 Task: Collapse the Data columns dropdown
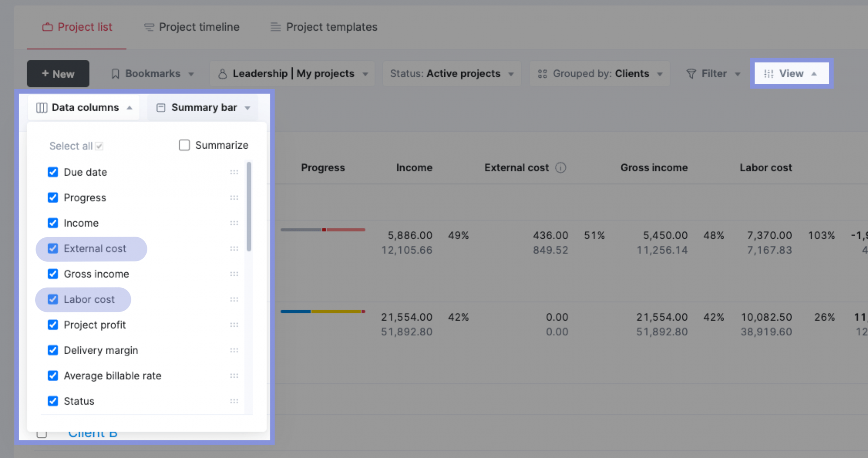point(83,107)
